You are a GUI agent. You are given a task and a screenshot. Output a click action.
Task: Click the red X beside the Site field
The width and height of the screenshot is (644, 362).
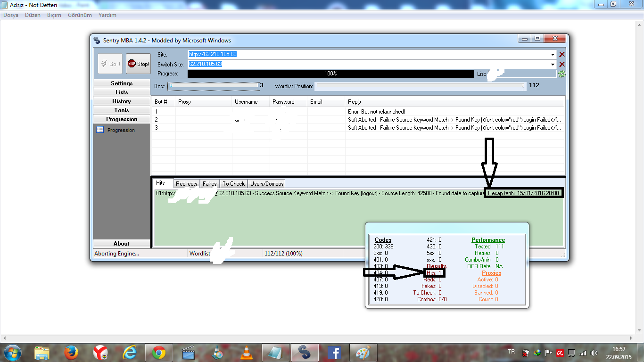coord(561,55)
